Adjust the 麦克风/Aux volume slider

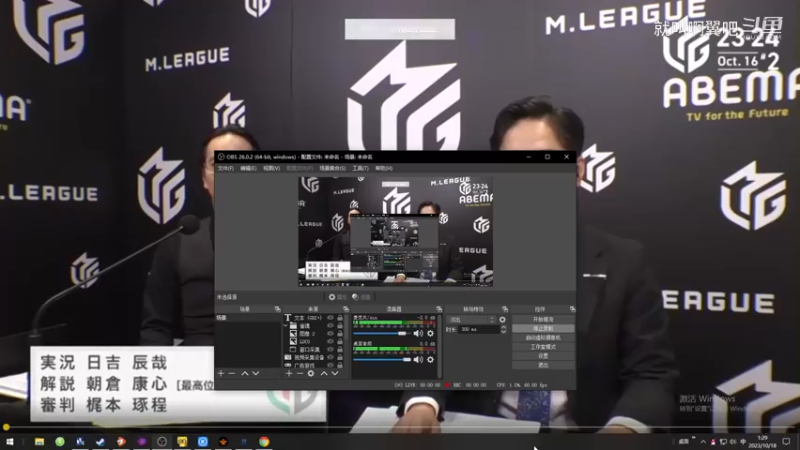click(x=382, y=334)
